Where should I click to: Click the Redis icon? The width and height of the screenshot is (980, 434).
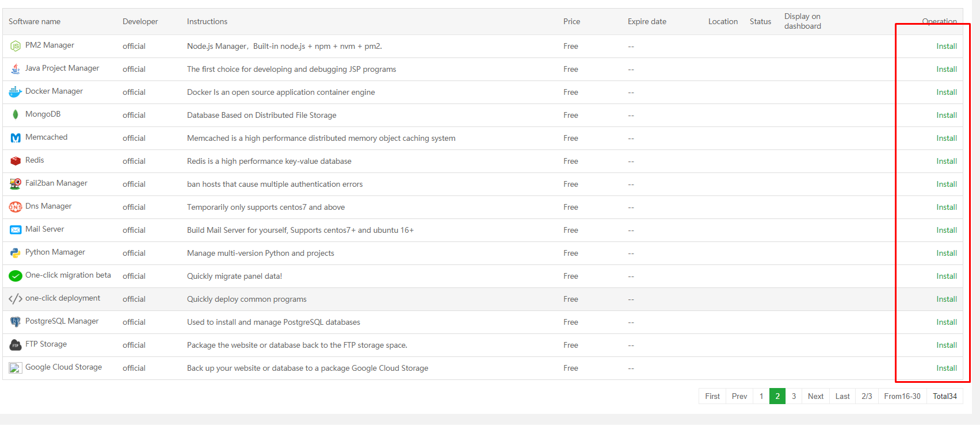coord(16,161)
